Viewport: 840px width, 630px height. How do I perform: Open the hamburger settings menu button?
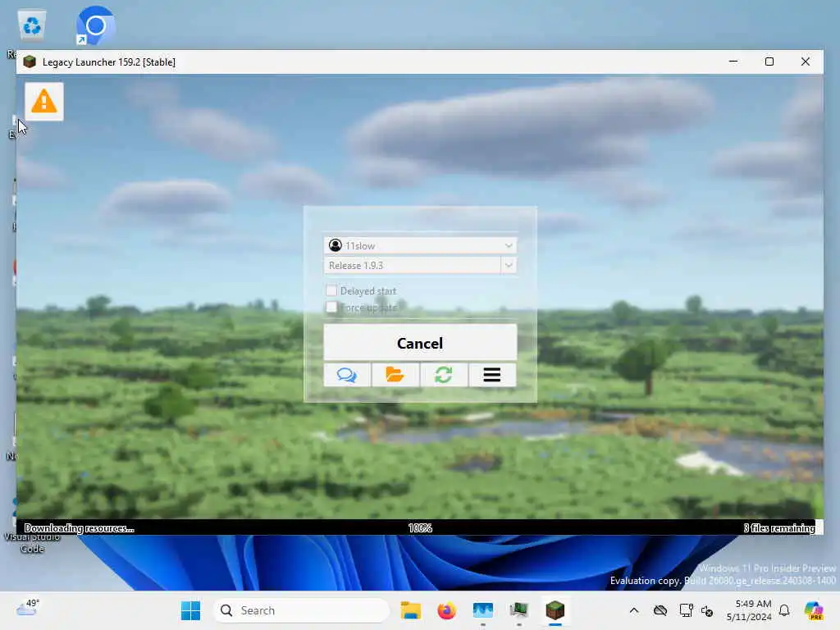492,375
